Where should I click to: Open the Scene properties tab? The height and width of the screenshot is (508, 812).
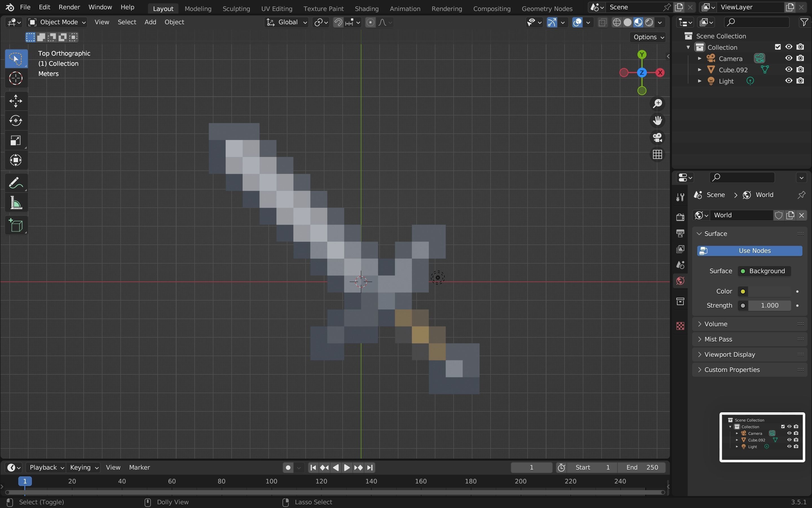pos(680,265)
